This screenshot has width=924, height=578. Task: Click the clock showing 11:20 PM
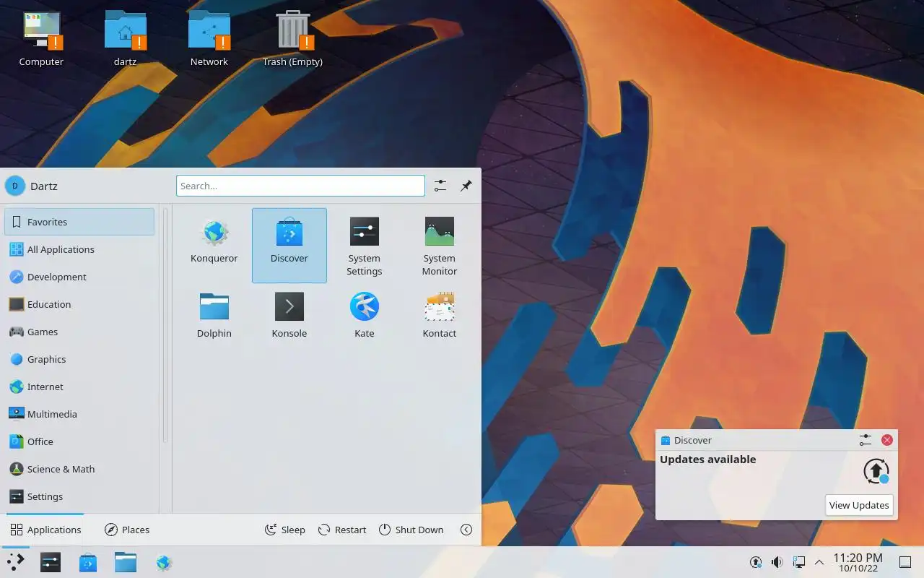click(x=858, y=562)
